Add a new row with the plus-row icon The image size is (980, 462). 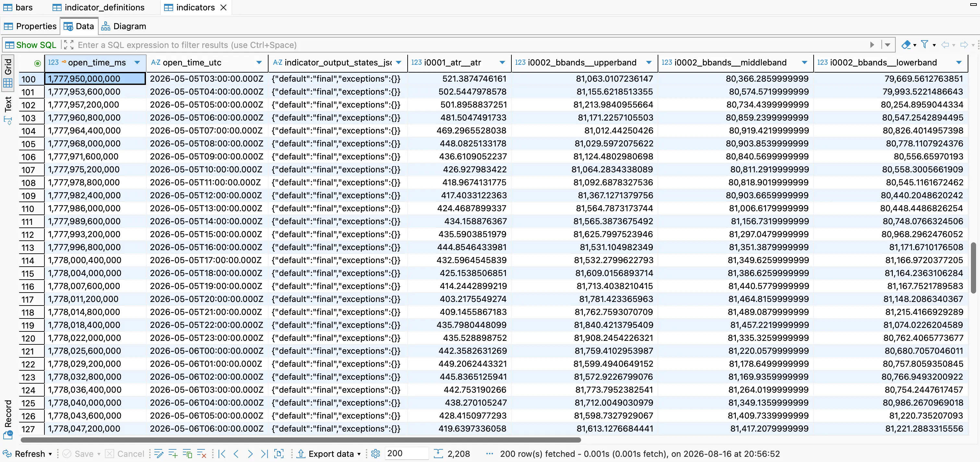(173, 454)
